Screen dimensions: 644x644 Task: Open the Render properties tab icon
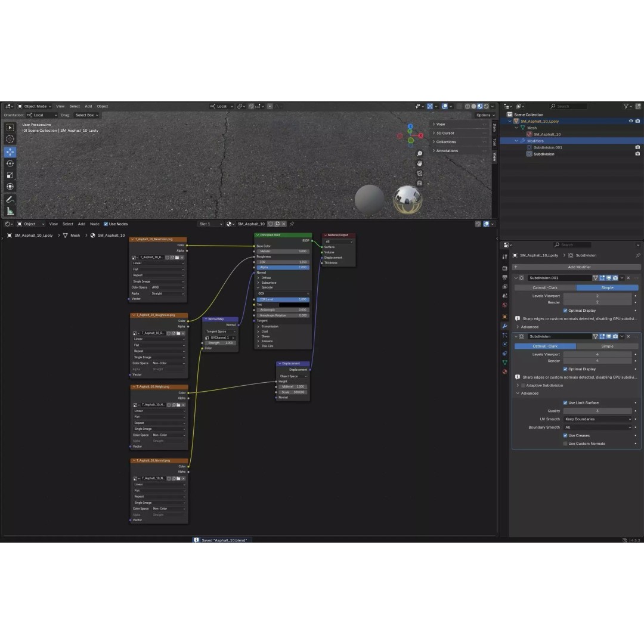505,268
